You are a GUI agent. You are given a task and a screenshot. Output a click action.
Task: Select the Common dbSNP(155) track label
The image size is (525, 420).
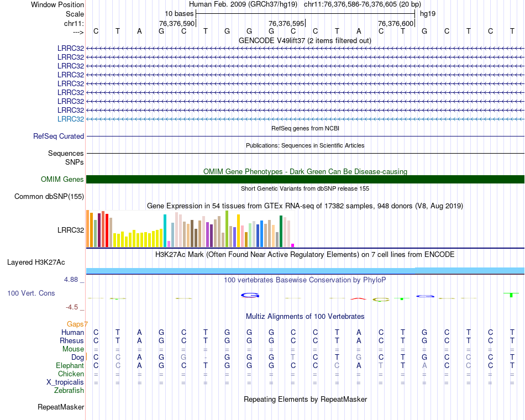[x=49, y=196]
